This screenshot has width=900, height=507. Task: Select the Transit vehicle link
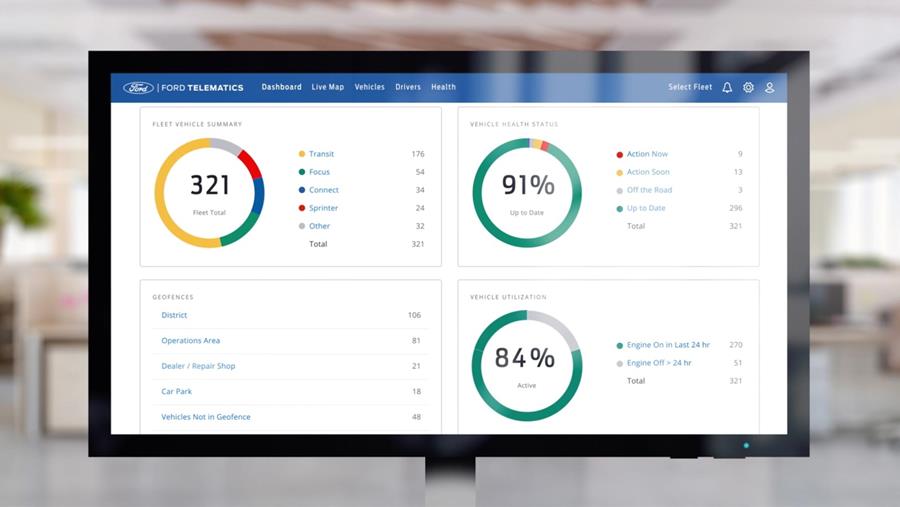(321, 154)
